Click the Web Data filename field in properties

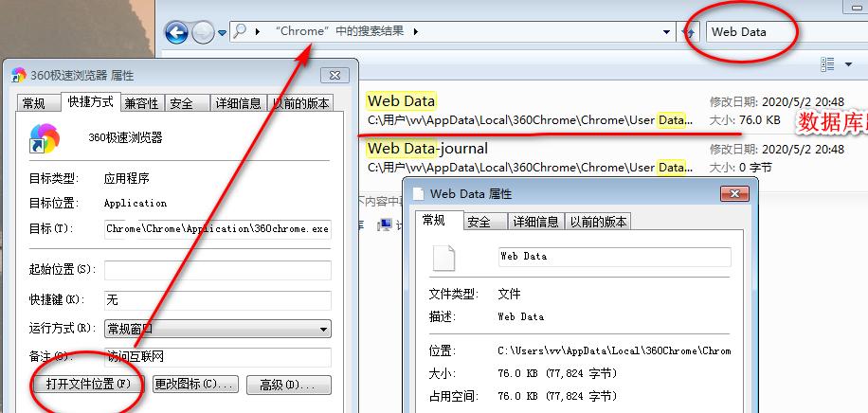[614, 257]
